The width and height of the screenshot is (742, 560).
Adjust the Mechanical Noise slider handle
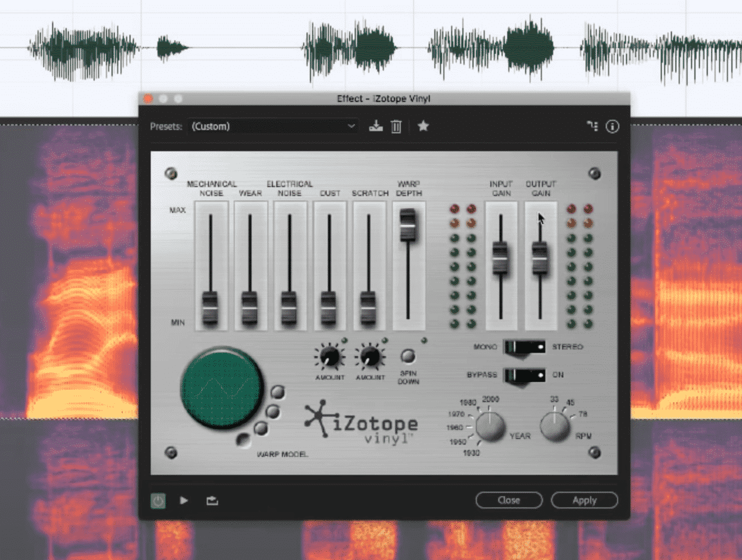210,307
